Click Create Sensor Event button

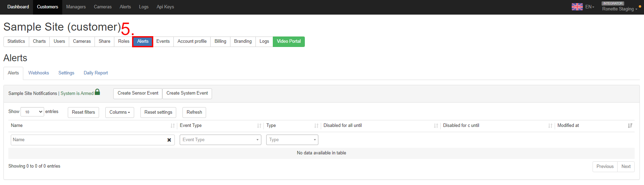(x=138, y=93)
